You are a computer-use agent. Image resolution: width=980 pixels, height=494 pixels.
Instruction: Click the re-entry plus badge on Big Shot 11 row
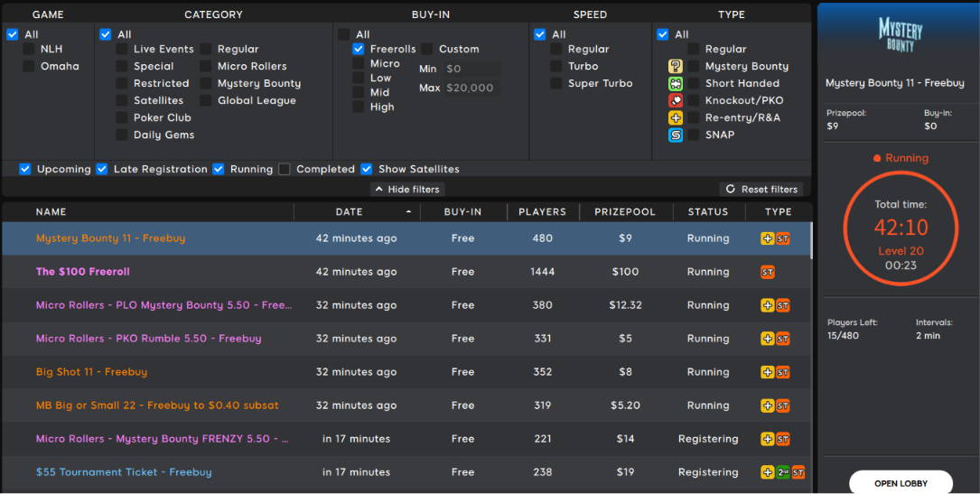click(768, 372)
